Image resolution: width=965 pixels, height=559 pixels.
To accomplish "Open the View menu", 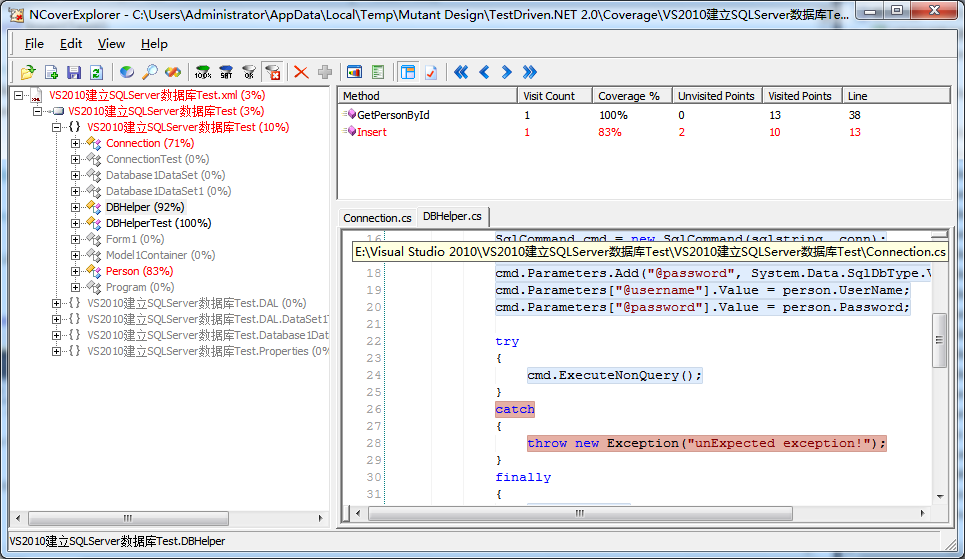I will [x=111, y=44].
